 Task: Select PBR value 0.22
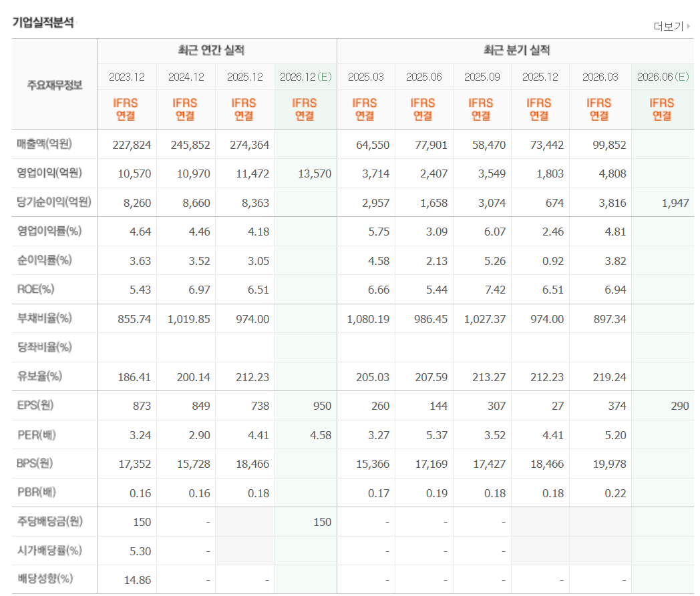615,493
